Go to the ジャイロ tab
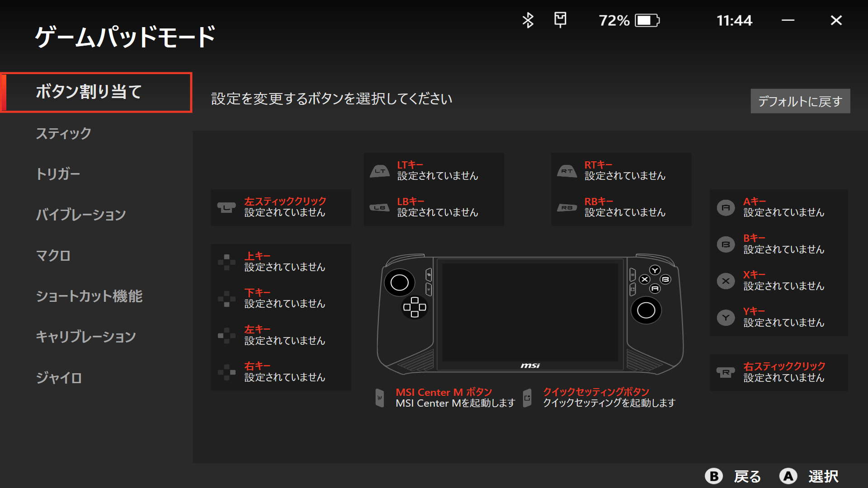This screenshot has width=868, height=488. 59,378
